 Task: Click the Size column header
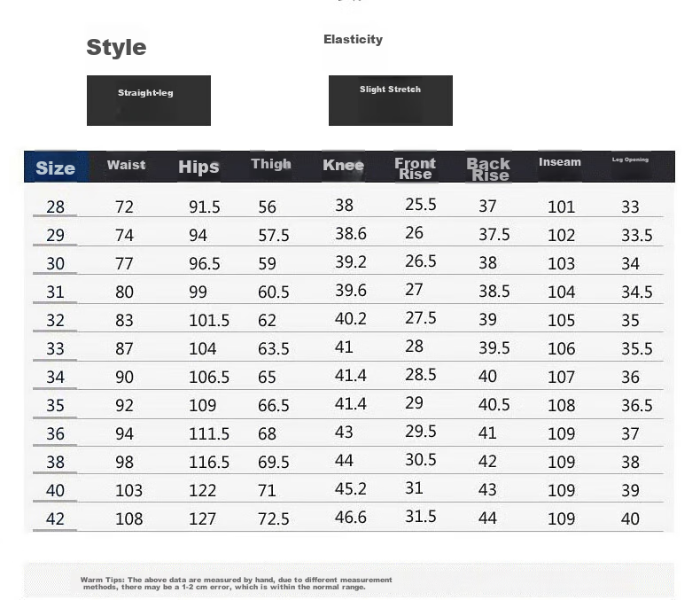click(55, 168)
